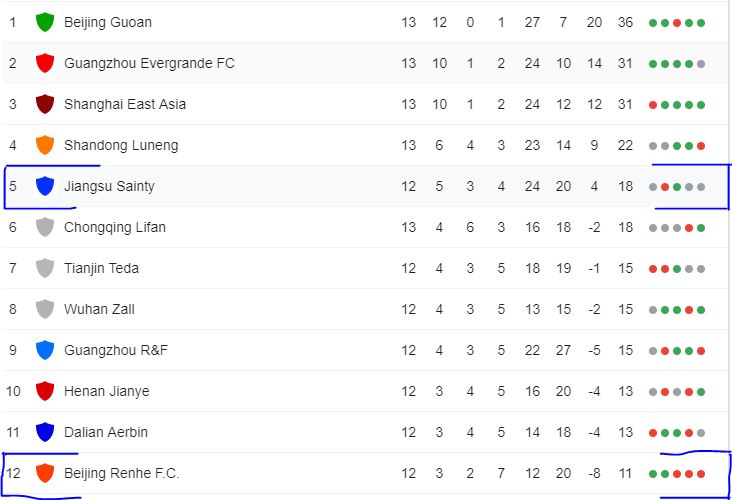Click Jiangsu Sainty's recent form dots
The width and height of the screenshot is (732, 500).
coord(677,186)
